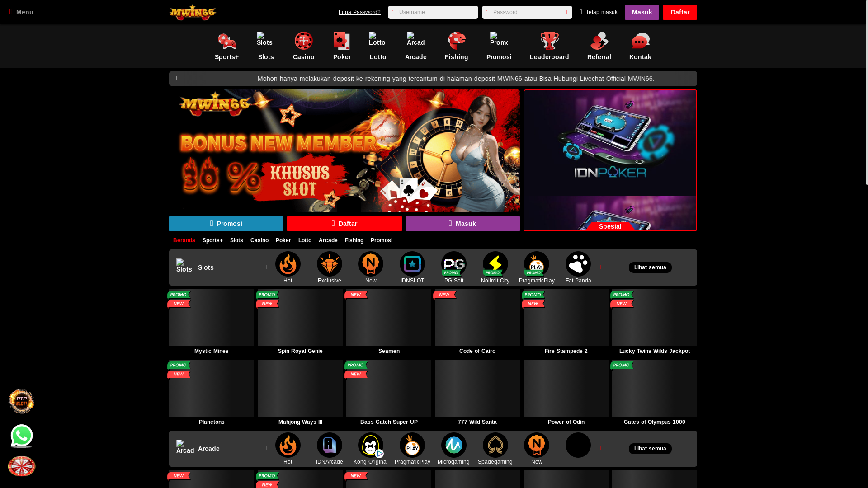Screen dimensions: 868x488
Task: Switch to the Fishing tab
Action: coord(354,240)
